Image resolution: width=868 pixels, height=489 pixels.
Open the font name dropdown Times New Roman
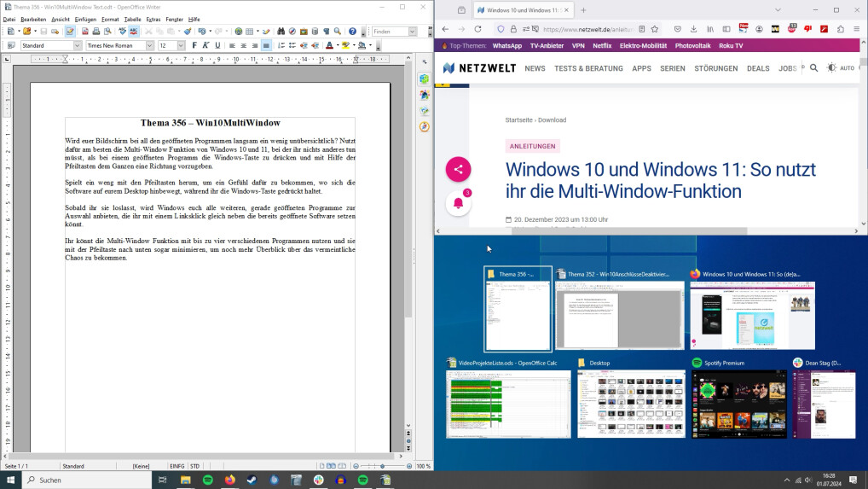149,45
